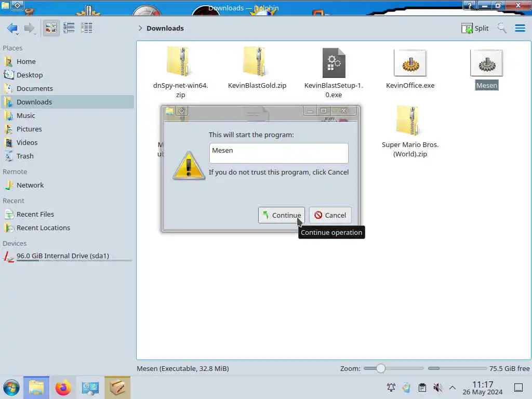Launch Firefox from the taskbar
This screenshot has width=532, height=399.
(x=63, y=388)
